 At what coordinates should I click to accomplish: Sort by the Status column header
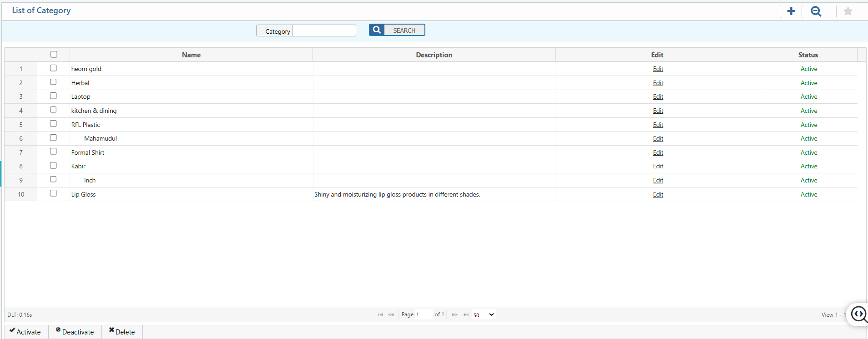807,55
